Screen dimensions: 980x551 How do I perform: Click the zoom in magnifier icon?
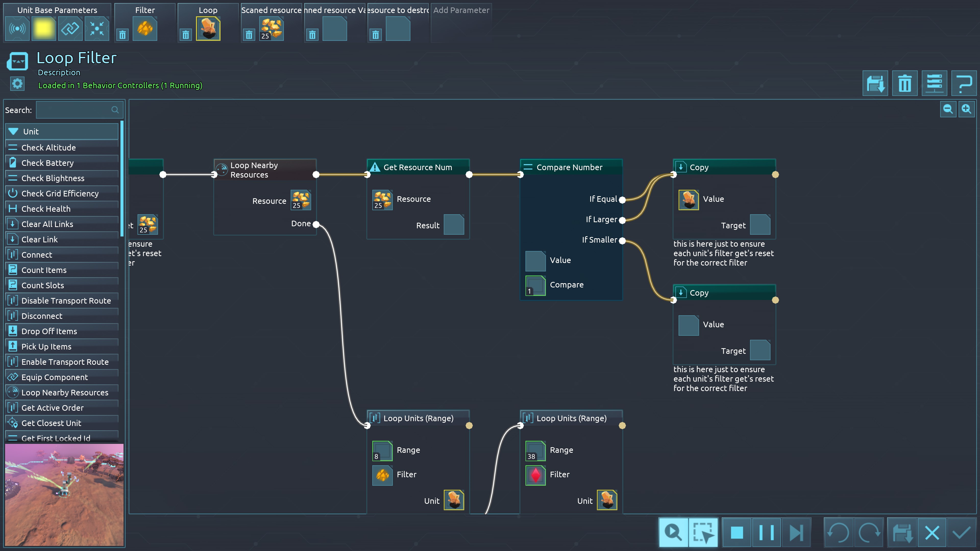(966, 109)
